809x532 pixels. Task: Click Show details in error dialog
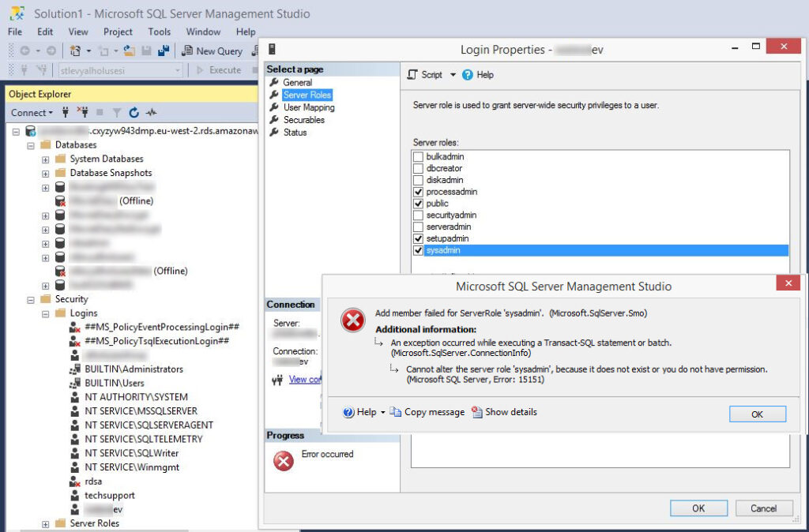504,412
